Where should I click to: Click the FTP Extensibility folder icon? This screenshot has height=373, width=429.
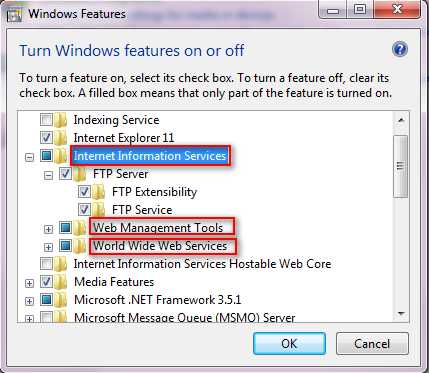click(x=99, y=192)
